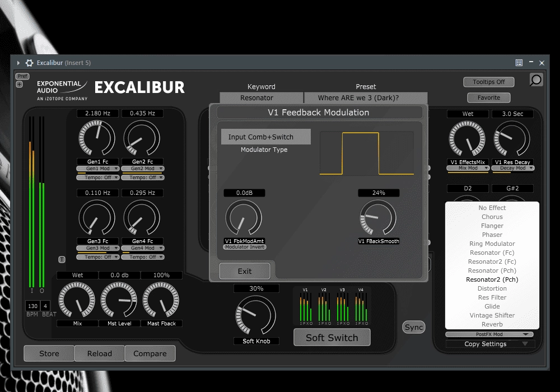The height and width of the screenshot is (392, 560).
Task: Click the Store button
Action: point(49,353)
